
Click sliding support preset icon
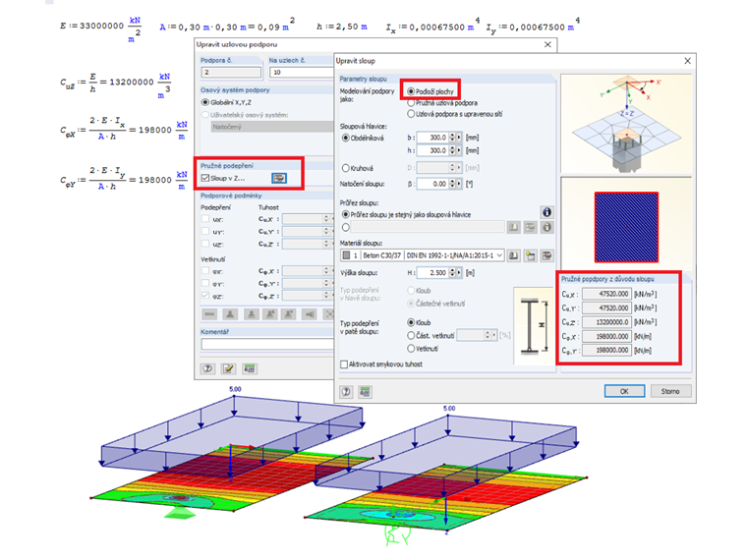pyautogui.click(x=310, y=314)
